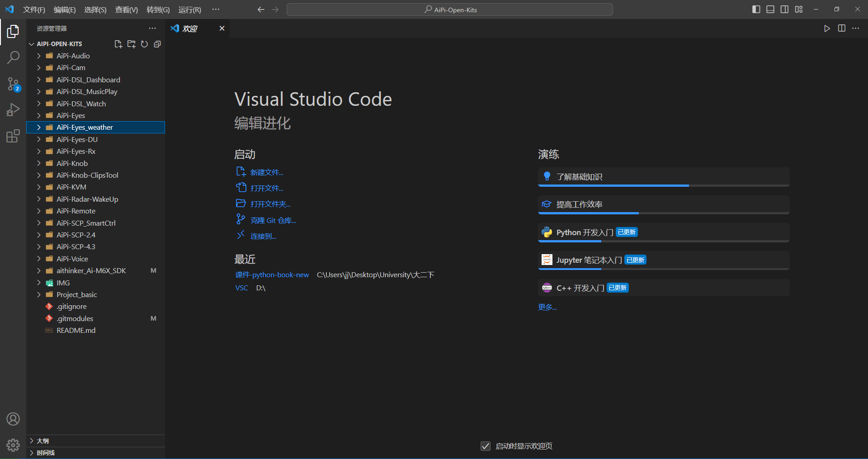The image size is (868, 459).
Task: Open the README.md file
Action: 96,331
